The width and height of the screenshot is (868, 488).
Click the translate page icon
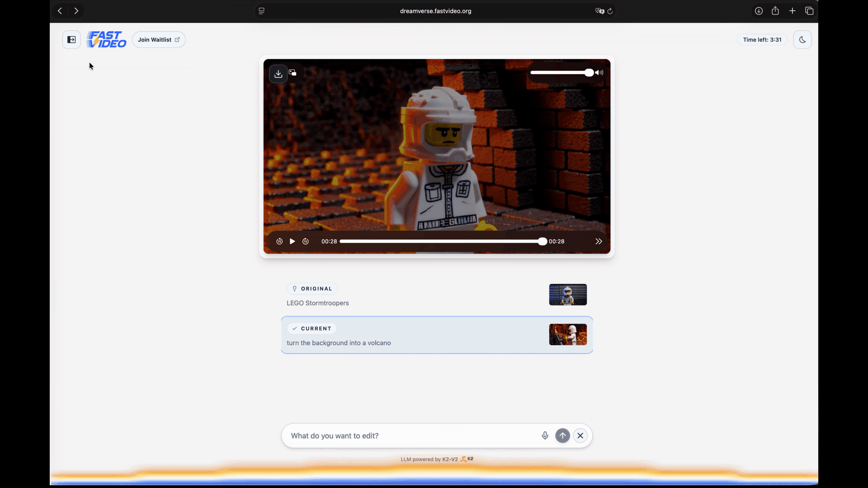(599, 11)
